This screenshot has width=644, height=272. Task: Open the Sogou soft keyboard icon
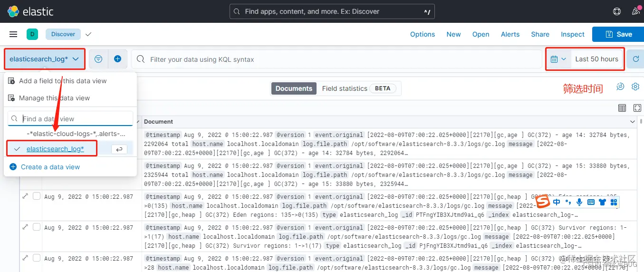pyautogui.click(x=591, y=202)
